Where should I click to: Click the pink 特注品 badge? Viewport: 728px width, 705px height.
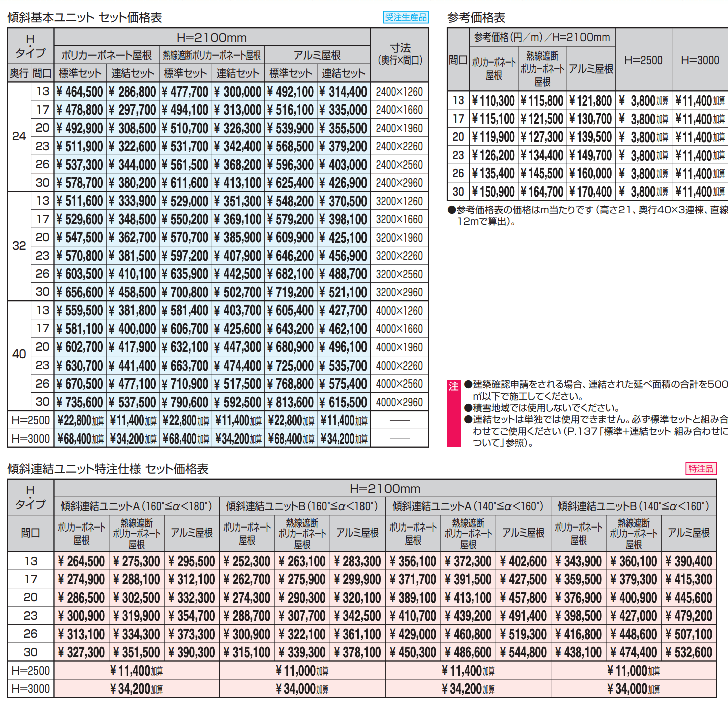point(701,469)
